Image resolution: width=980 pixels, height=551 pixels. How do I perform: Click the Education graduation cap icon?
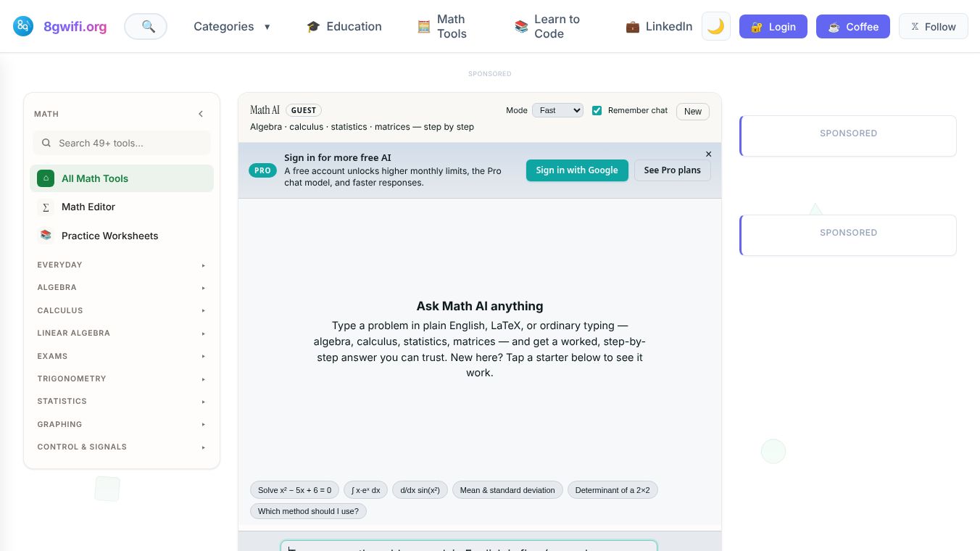313,27
